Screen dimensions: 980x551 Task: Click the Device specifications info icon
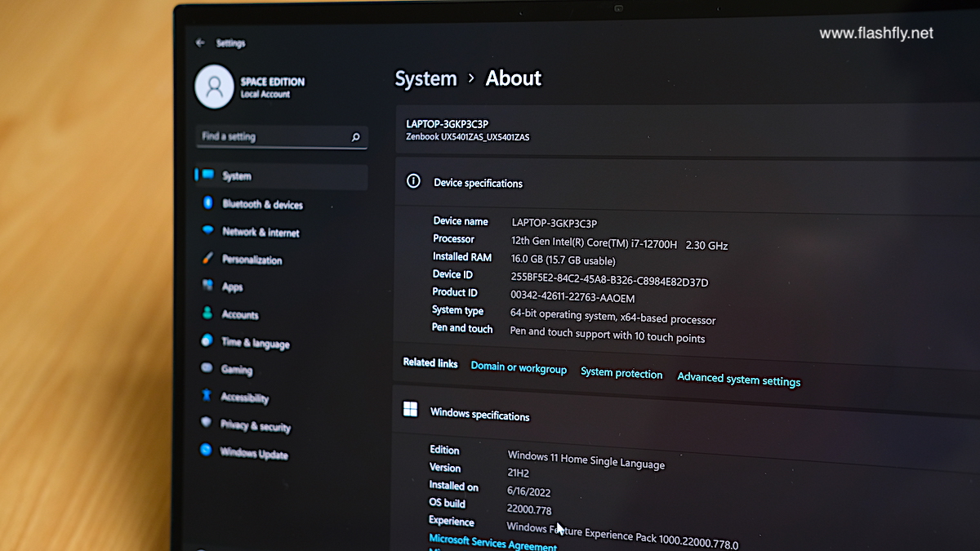tap(414, 181)
